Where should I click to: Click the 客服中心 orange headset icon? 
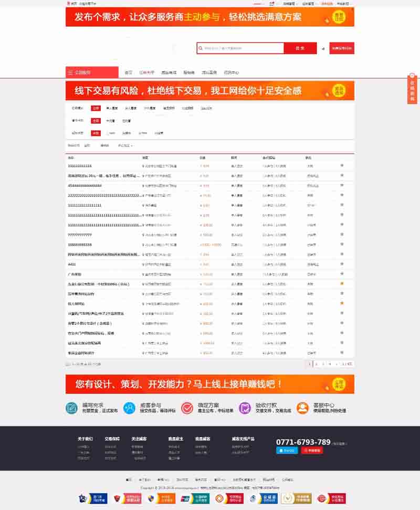(302, 408)
